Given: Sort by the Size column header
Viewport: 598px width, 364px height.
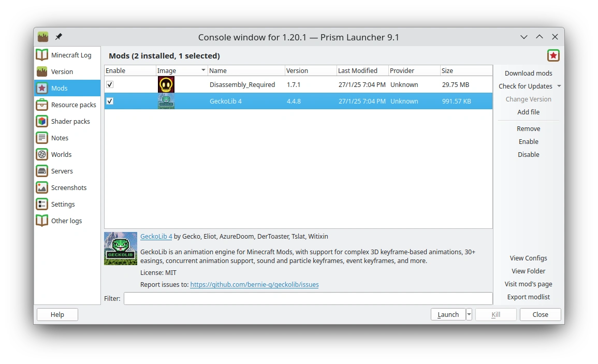Looking at the screenshot, I should [466, 70].
